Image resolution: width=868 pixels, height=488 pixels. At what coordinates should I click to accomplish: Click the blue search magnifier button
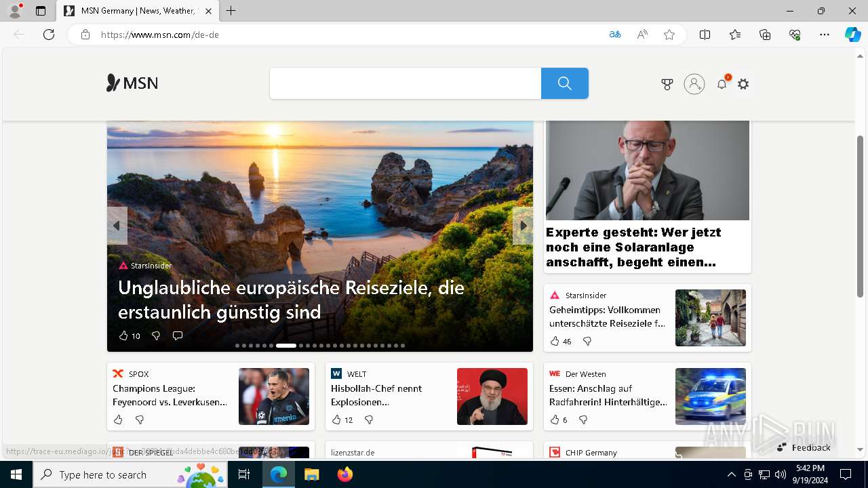click(565, 83)
